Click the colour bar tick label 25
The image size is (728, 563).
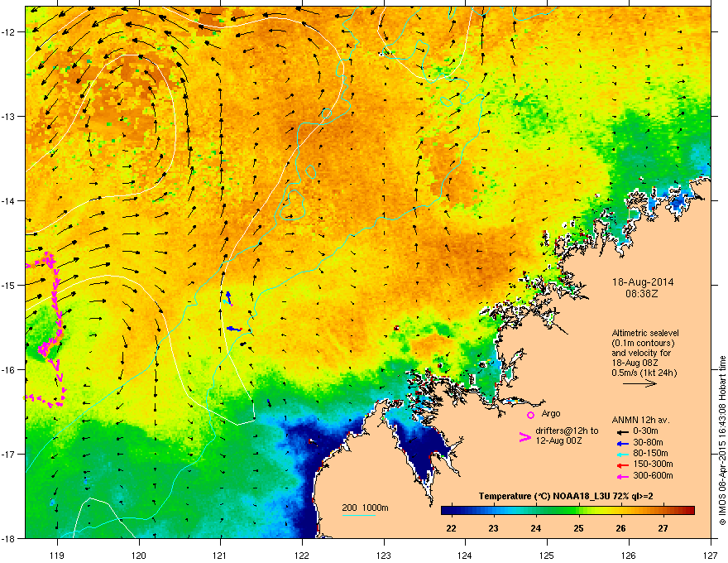coord(578,528)
